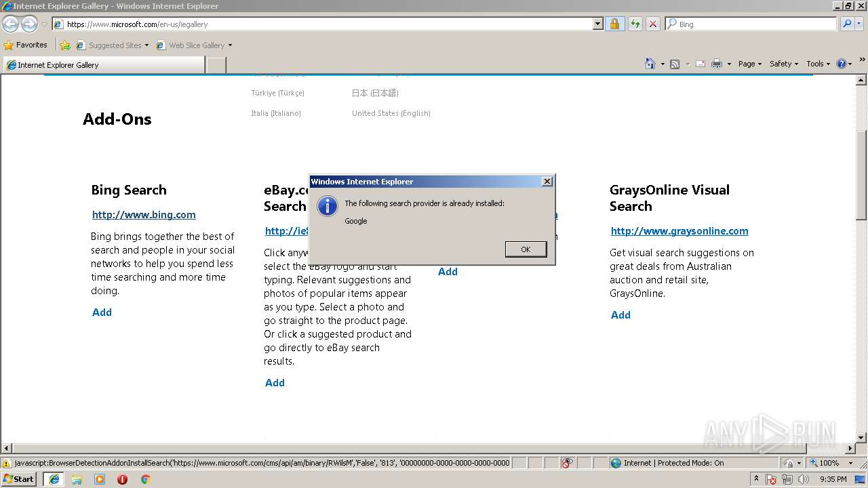Click the RSS Feeds toolbar icon
868x488 pixels.
pyautogui.click(x=675, y=64)
